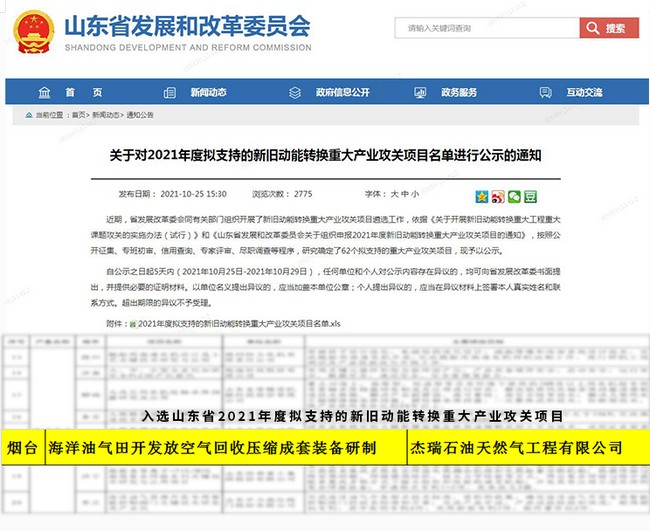Download the 2021年度 project list xls attachment
The width and height of the screenshot is (650, 531).
(x=239, y=324)
